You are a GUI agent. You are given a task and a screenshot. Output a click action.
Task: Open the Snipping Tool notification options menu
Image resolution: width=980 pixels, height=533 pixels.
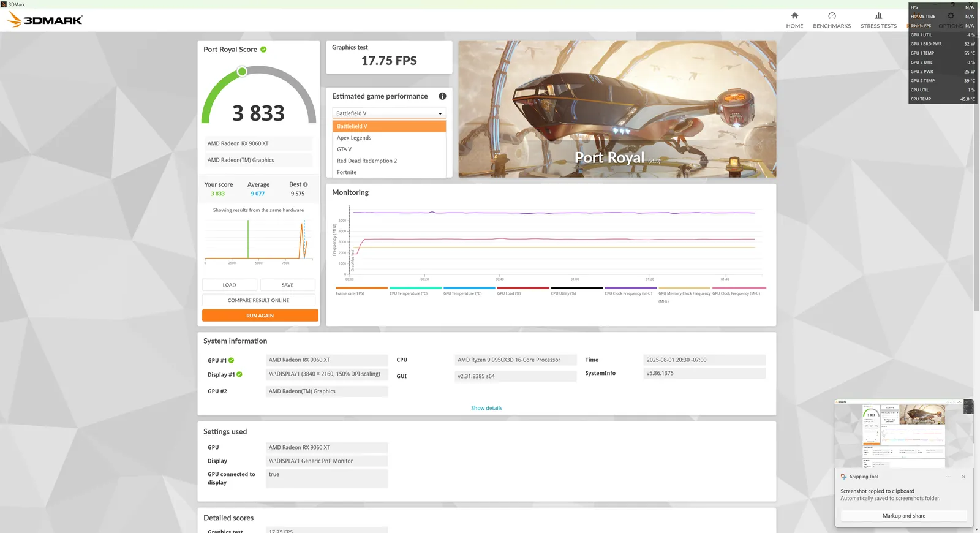point(948,477)
